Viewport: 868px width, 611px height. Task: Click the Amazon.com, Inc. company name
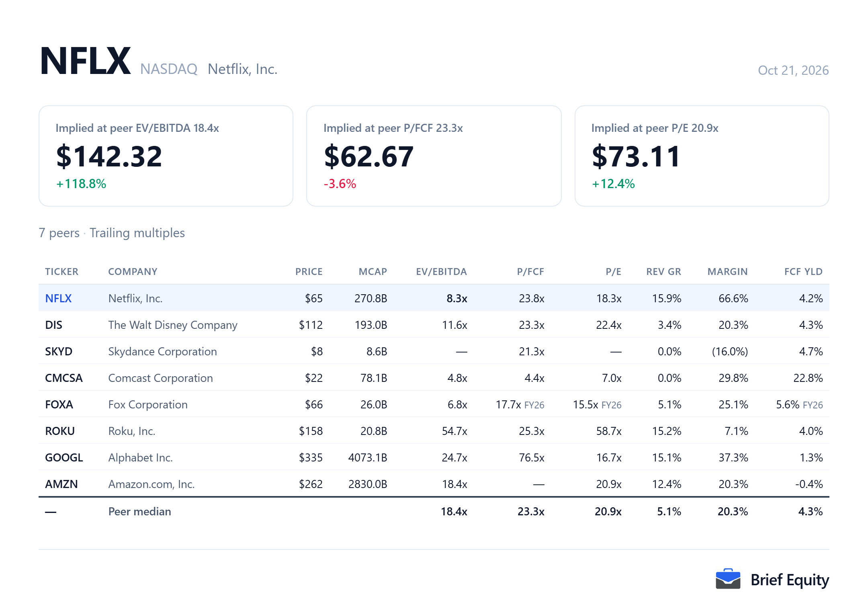[151, 484]
